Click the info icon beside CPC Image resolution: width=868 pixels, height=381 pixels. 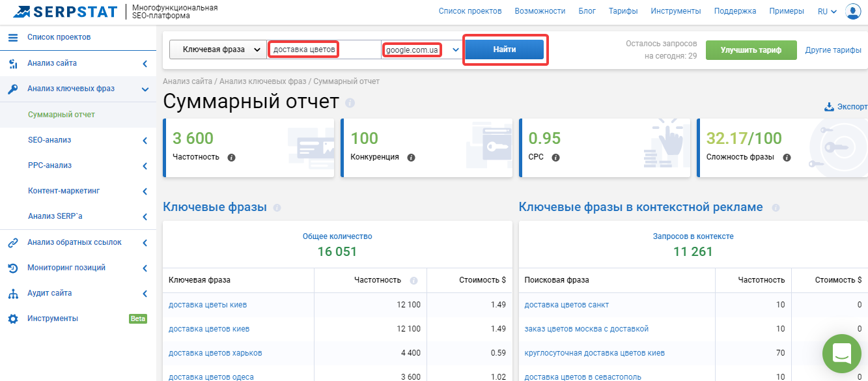pyautogui.click(x=556, y=158)
